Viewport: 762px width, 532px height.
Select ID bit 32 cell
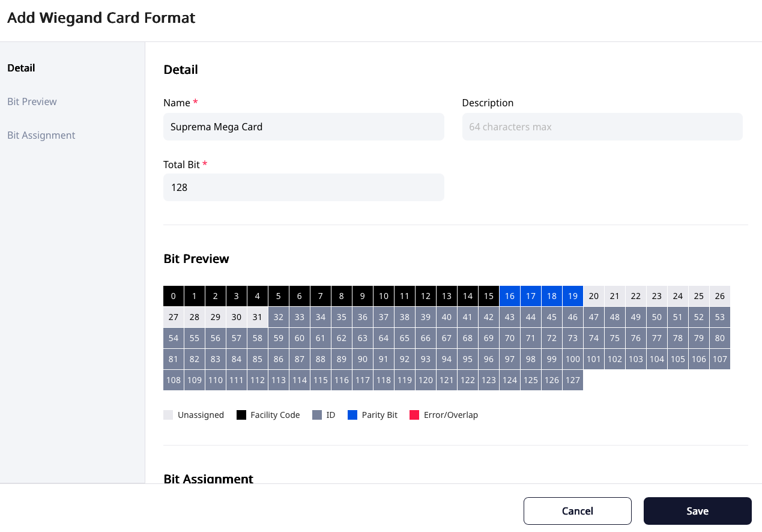tap(279, 317)
